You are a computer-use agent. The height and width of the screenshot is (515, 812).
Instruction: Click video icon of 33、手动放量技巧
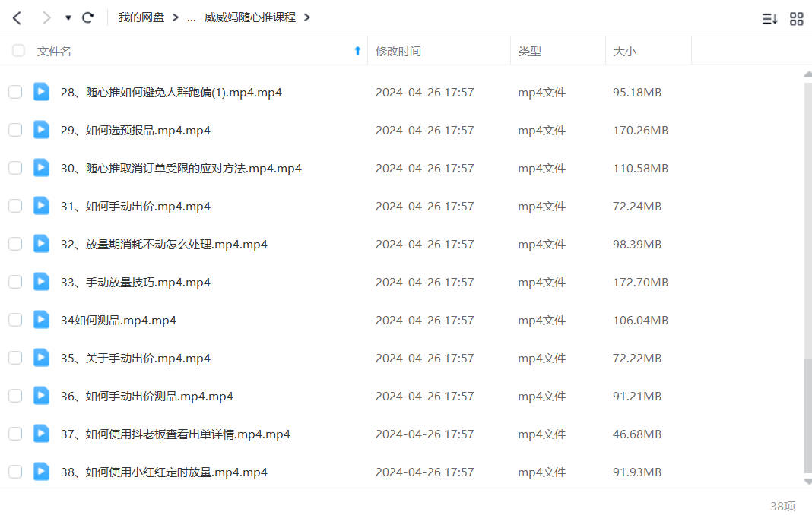pyautogui.click(x=41, y=282)
